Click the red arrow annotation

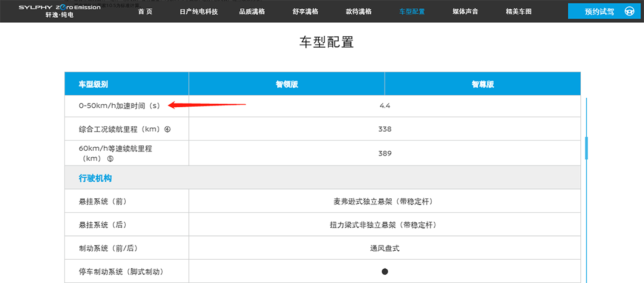click(x=206, y=105)
